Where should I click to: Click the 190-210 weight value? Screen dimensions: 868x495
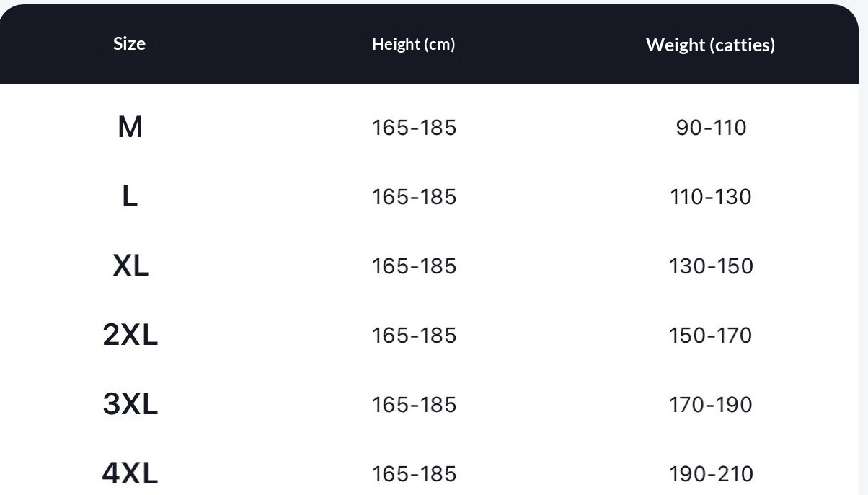coord(711,474)
